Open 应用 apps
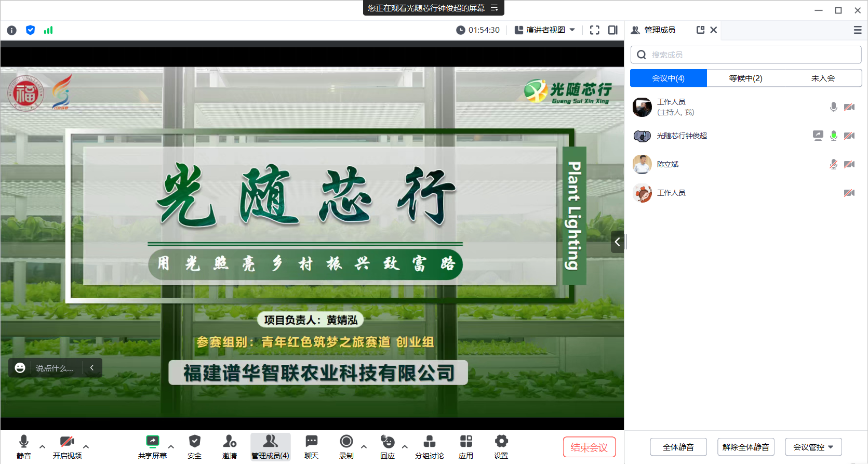This screenshot has height=464, width=868. click(x=466, y=447)
